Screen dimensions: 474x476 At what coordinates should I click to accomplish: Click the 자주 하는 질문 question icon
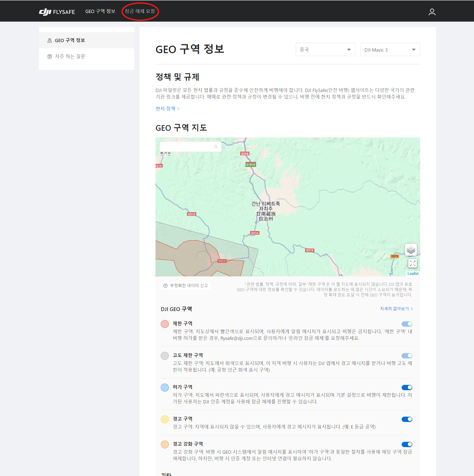coord(50,56)
